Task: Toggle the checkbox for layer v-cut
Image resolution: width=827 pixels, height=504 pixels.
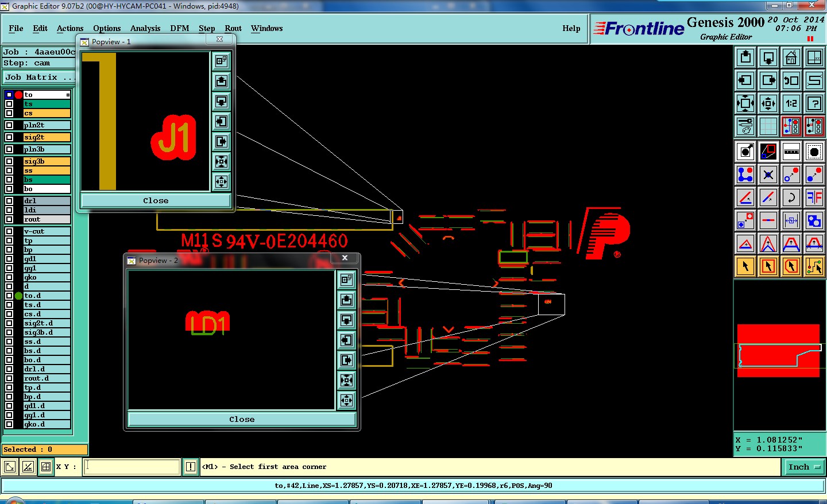Action: pos(9,231)
